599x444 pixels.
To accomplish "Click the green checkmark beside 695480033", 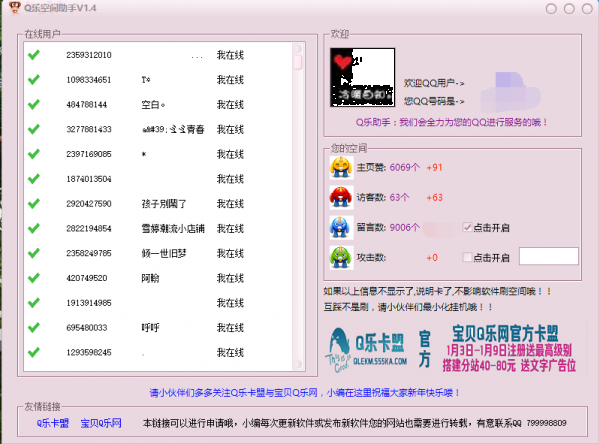I will (34, 327).
